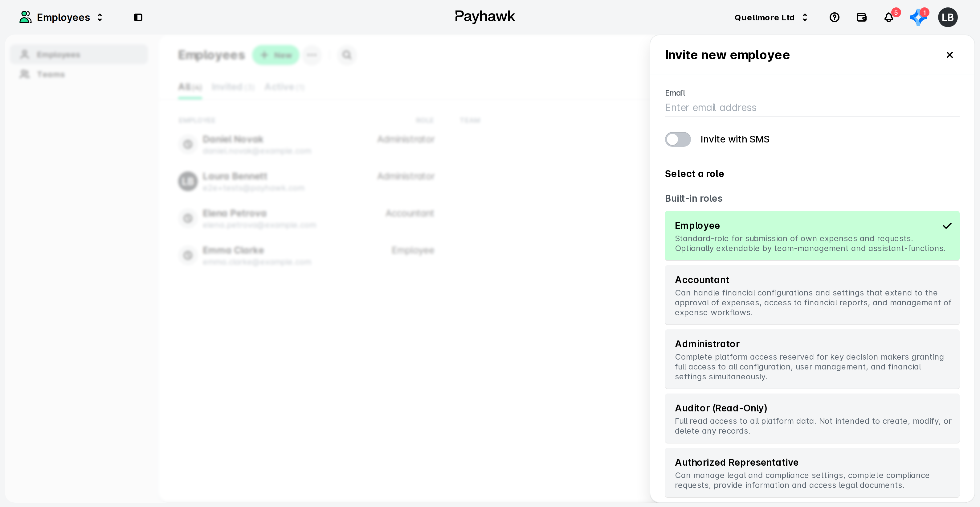Select the Authorized Representative role
The image size is (980, 507).
812,472
